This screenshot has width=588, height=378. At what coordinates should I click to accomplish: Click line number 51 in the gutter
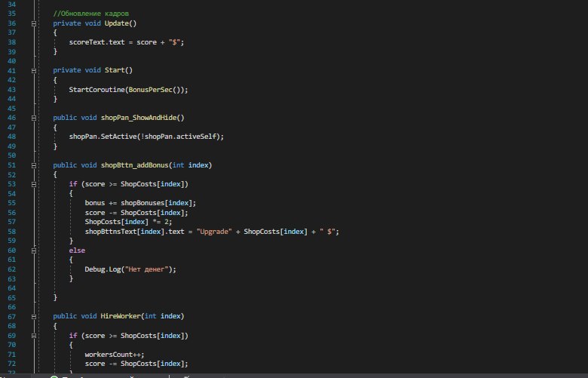point(11,165)
